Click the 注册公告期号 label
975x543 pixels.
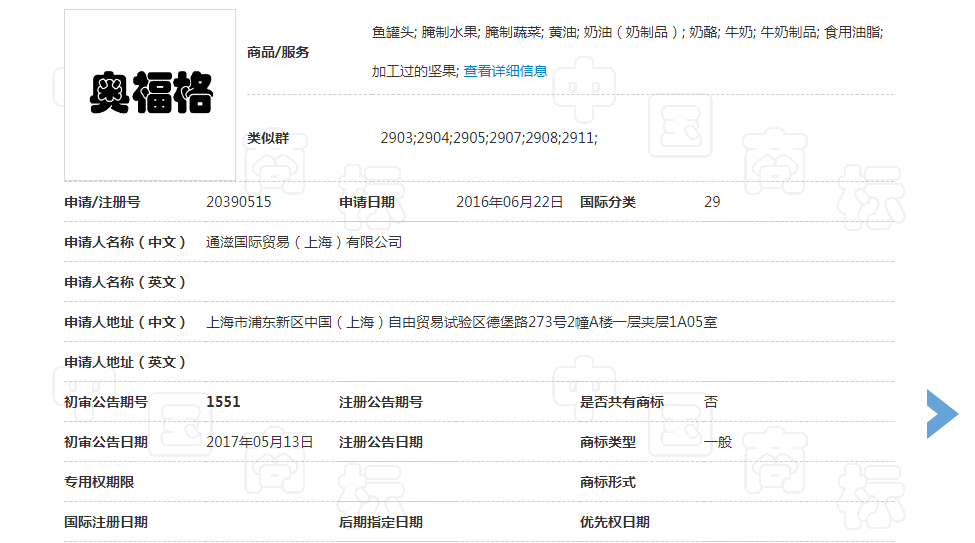[x=381, y=402]
